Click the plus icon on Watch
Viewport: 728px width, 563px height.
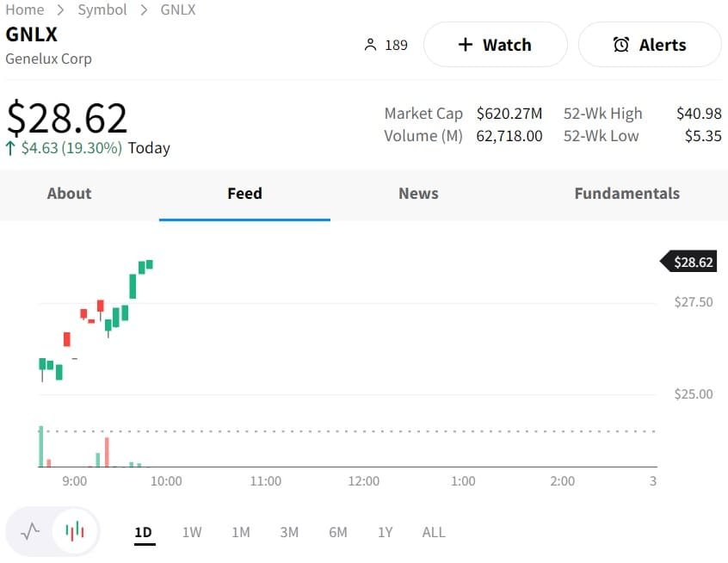466,45
